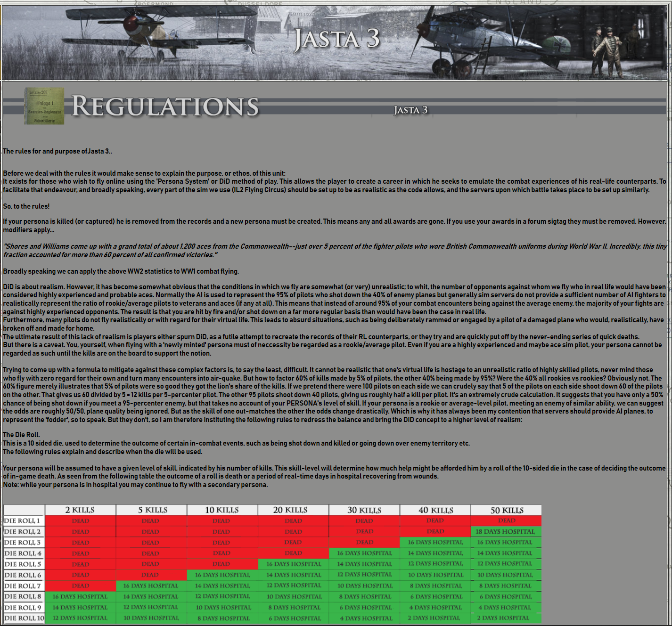Viewport: 672px width, 626px height.
Task: Click the Dead cell for Die Roll 4, 20 Kills
Action: (x=294, y=553)
